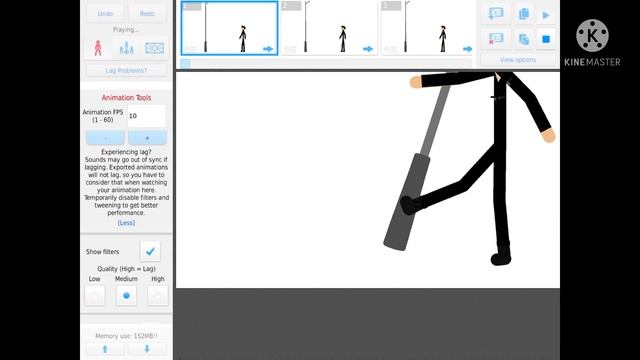Click the paste frame icon
The image size is (640, 360).
[x=524, y=39]
